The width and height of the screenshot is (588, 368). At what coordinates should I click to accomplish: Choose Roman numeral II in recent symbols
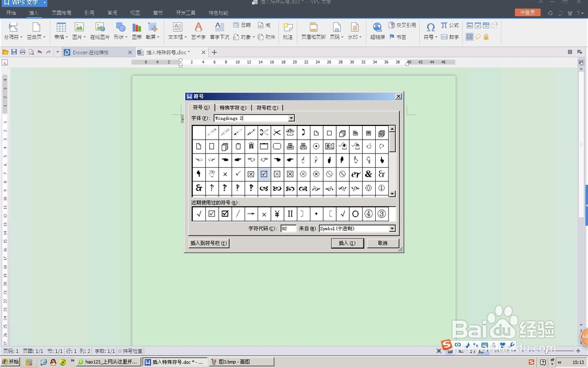click(x=290, y=214)
